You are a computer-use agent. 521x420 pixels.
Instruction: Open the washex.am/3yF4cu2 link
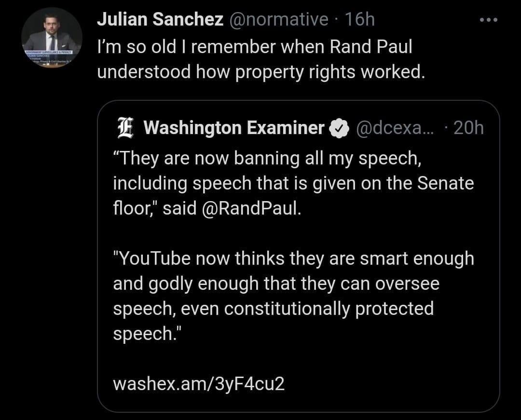(198, 383)
